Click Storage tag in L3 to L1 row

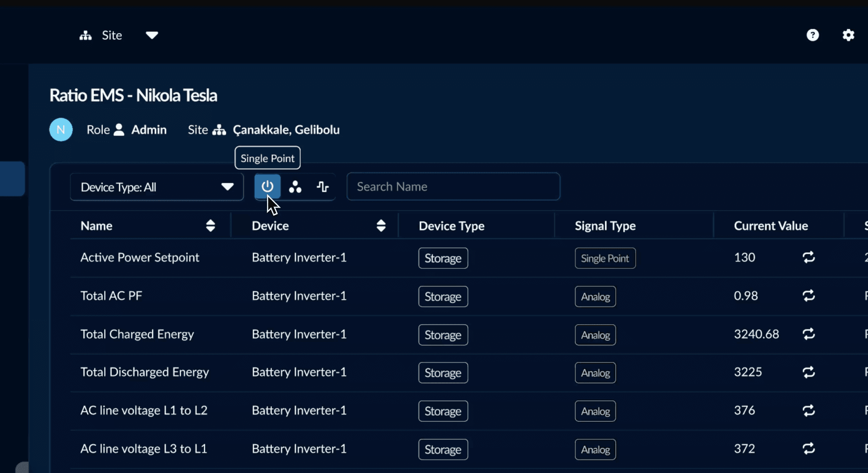(x=443, y=449)
